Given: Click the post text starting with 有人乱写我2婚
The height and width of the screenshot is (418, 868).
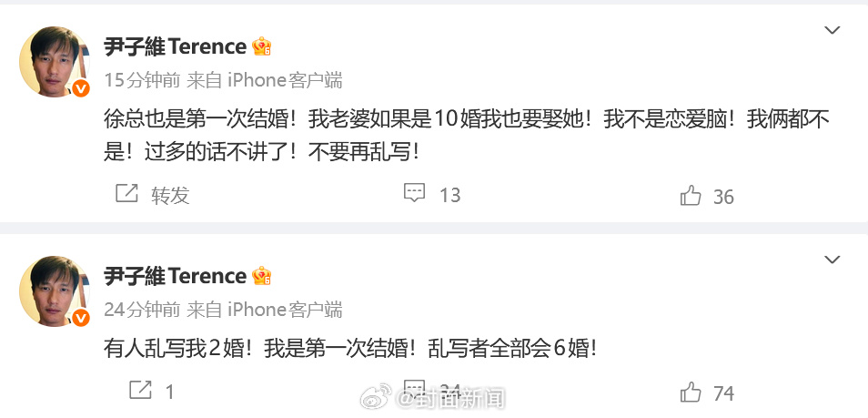Looking at the screenshot, I should coord(349,348).
